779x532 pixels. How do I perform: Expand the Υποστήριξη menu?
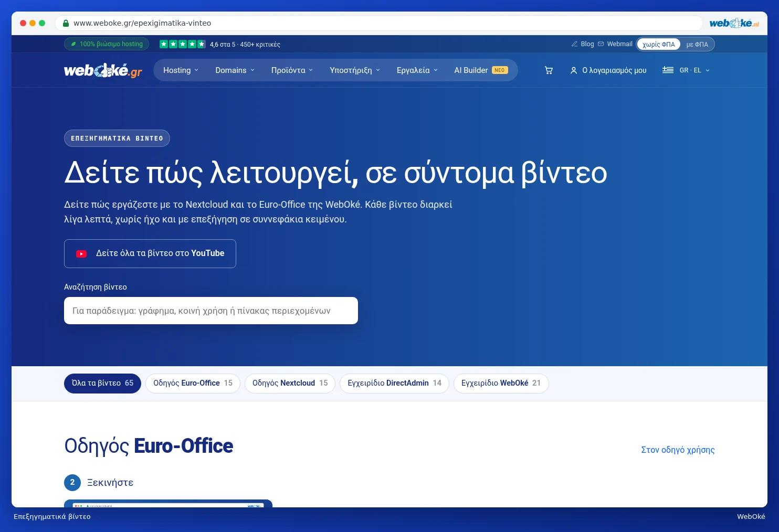tap(355, 70)
